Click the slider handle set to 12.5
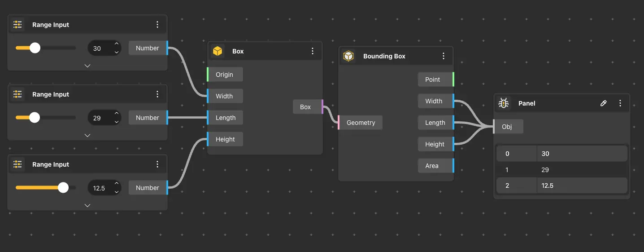644x252 pixels. pyautogui.click(x=63, y=188)
